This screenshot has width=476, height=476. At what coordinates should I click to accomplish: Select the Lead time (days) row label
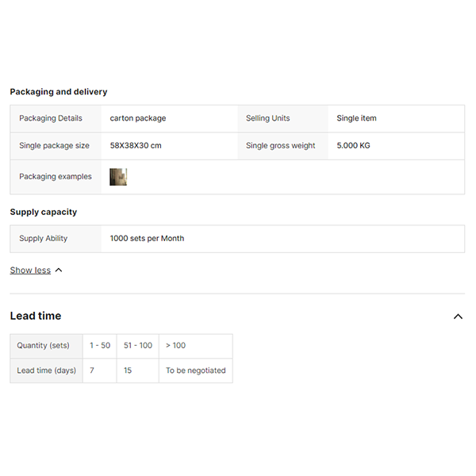click(x=47, y=370)
